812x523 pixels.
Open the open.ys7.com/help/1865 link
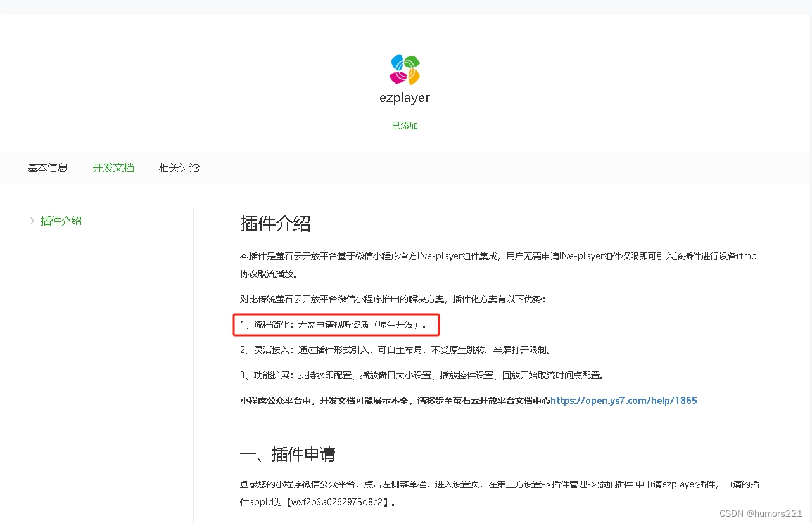point(624,401)
